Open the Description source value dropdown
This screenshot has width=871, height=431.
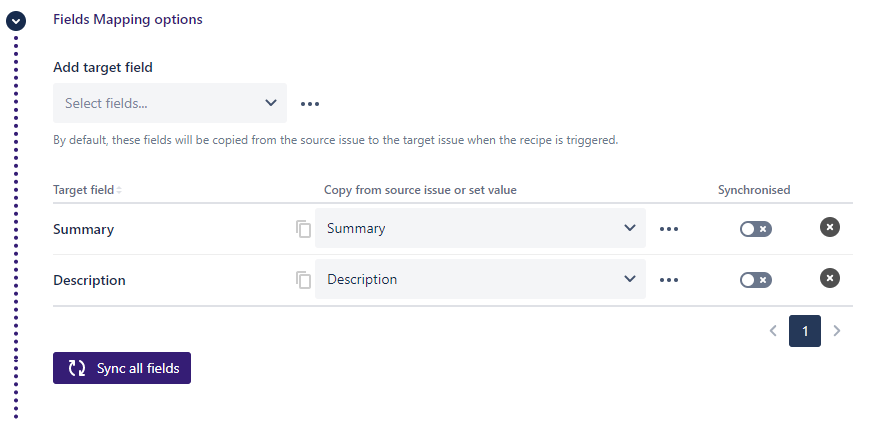480,280
